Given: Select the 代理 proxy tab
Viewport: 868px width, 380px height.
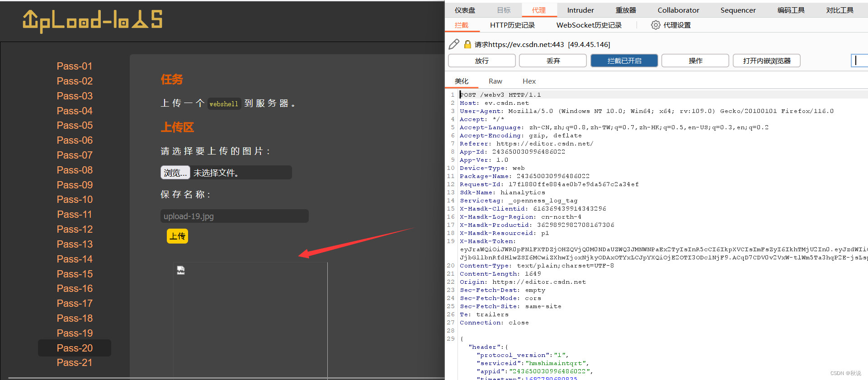Looking at the screenshot, I should point(538,10).
